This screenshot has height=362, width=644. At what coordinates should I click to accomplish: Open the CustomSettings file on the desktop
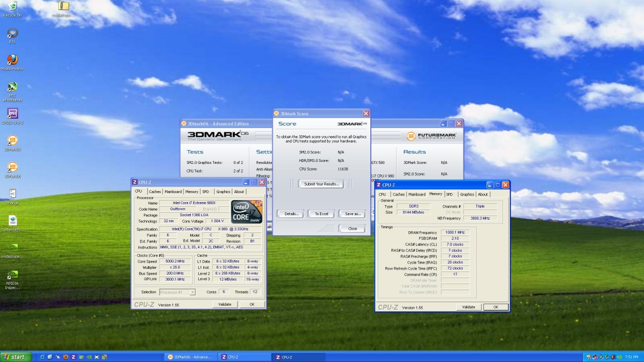(13, 221)
